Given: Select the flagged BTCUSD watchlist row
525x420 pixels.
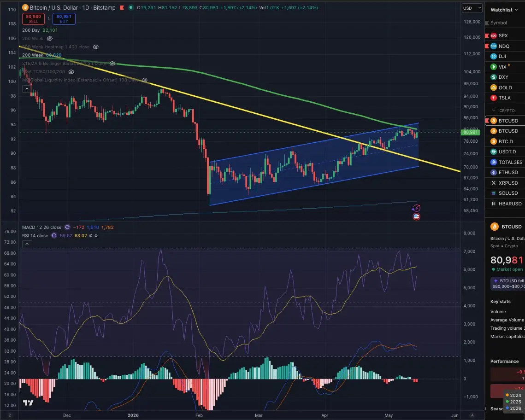Looking at the screenshot, I should coord(505,121).
